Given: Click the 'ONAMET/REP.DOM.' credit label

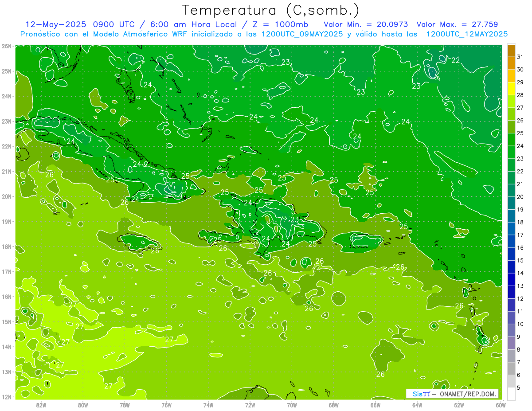Looking at the screenshot, I should point(468,394).
